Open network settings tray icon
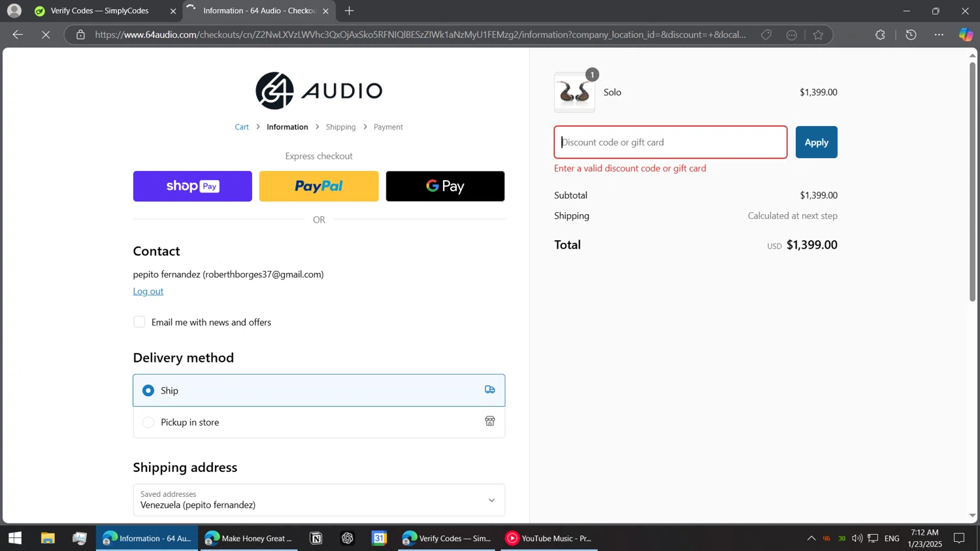 (873, 539)
